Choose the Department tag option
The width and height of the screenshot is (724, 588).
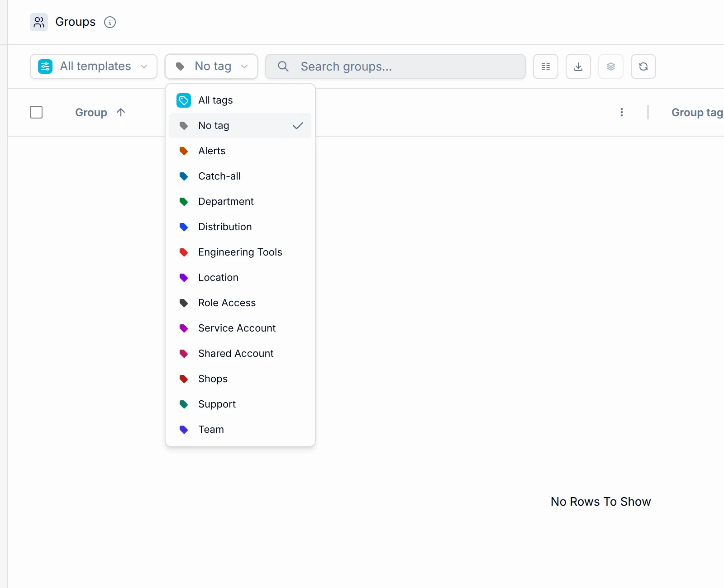[240, 202]
